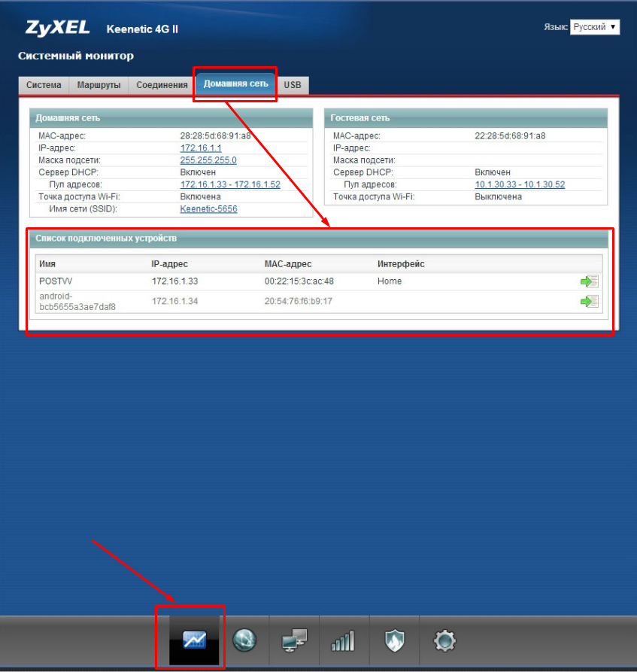This screenshot has height=672, width=637.
Task: Click the green register icon for POSTVV
Action: 588,281
